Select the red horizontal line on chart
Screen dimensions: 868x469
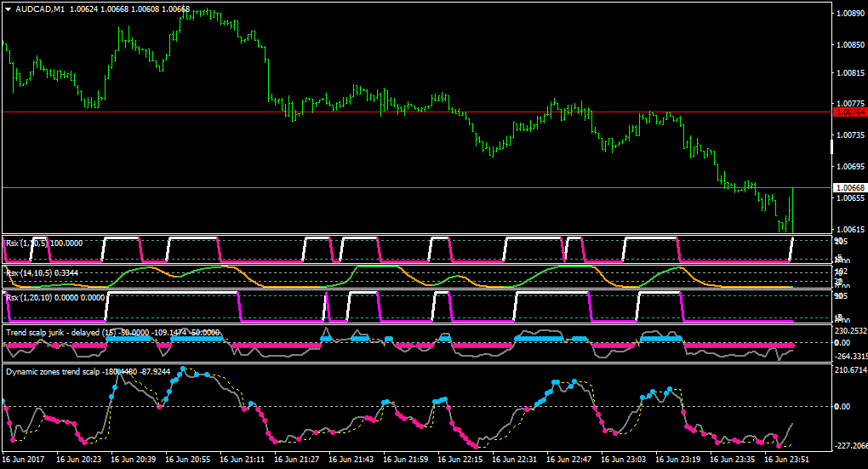(x=416, y=112)
